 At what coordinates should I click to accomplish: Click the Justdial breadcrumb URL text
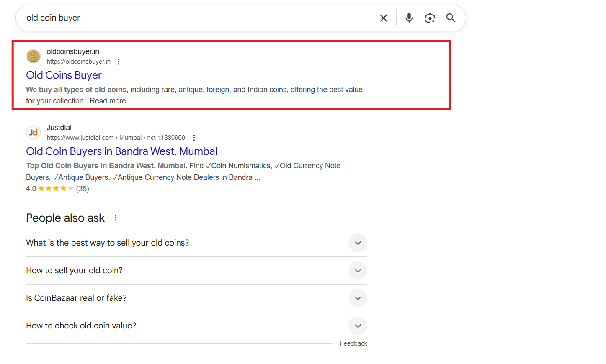(x=116, y=138)
